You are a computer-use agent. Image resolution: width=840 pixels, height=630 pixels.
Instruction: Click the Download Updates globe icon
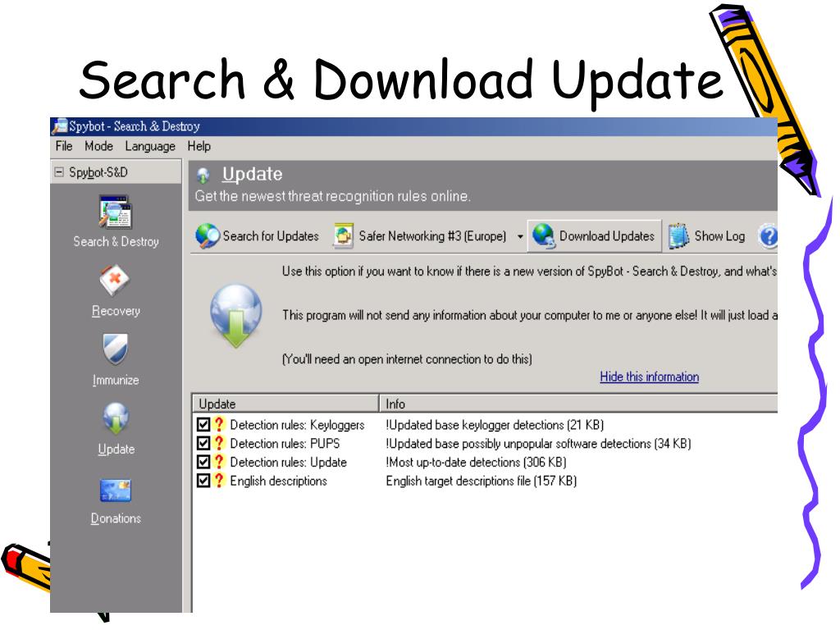point(544,236)
